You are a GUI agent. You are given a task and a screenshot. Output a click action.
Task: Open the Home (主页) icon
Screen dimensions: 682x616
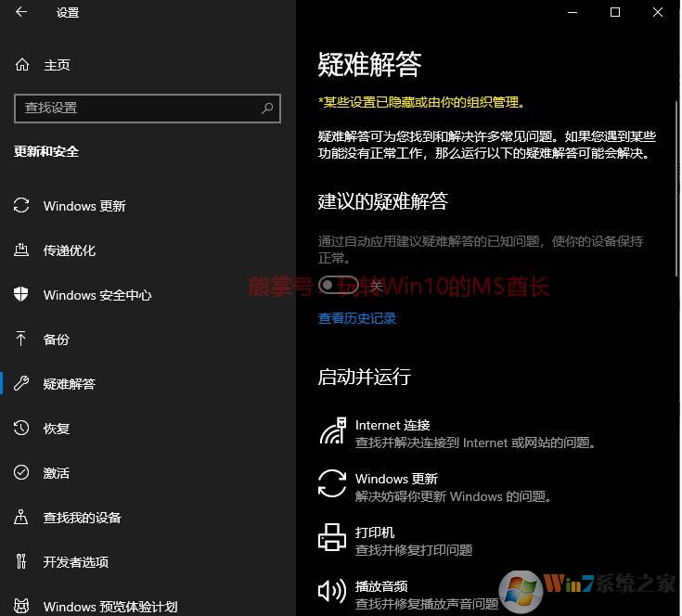(x=21, y=65)
